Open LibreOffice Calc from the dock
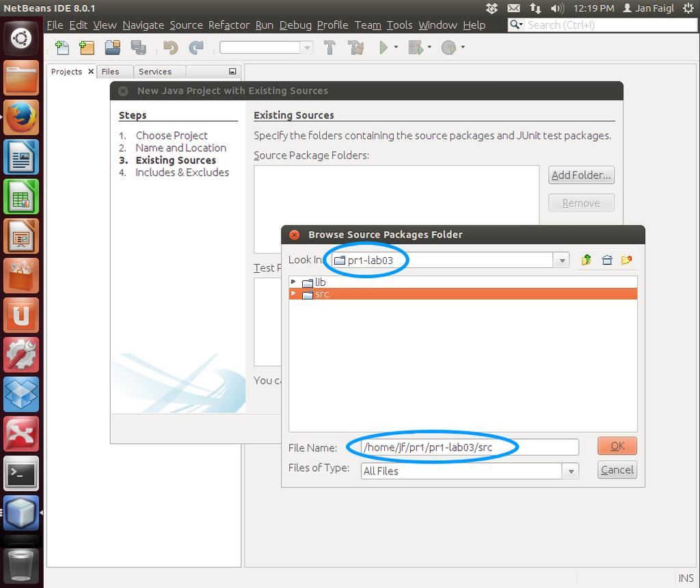This screenshot has height=588, width=700. 21,196
